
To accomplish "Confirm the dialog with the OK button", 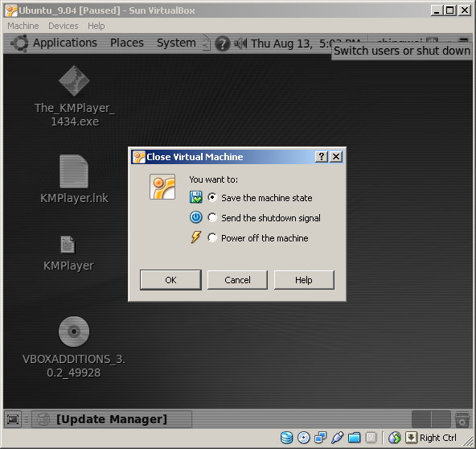I will (x=170, y=280).
